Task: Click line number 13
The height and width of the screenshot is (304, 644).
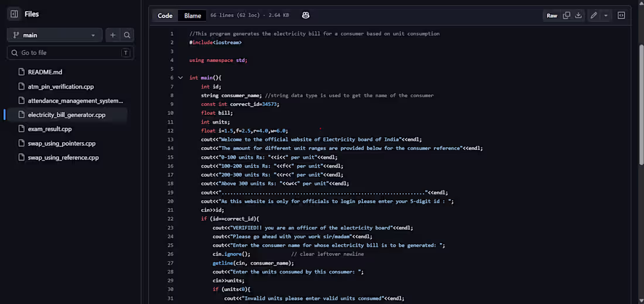Action: (170, 139)
